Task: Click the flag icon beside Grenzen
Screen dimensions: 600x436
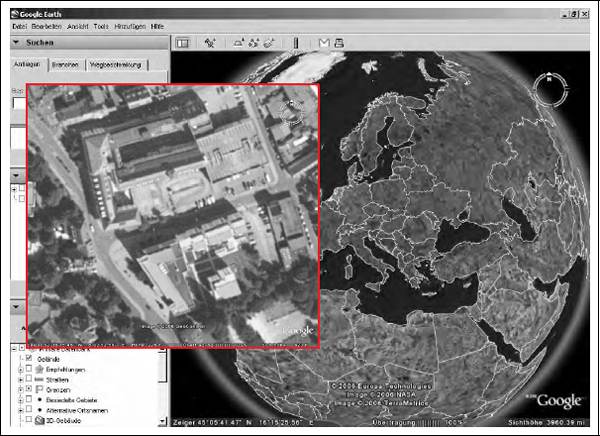Action: [x=39, y=390]
